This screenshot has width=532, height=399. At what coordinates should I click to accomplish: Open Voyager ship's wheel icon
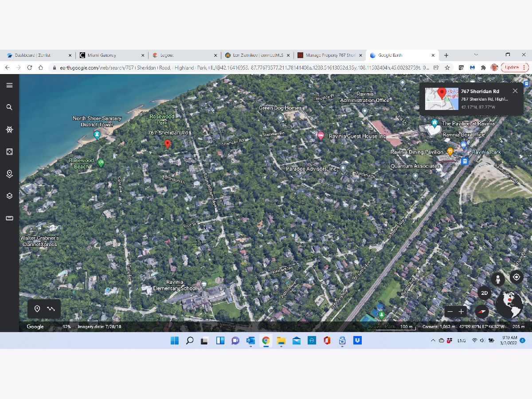click(9, 129)
